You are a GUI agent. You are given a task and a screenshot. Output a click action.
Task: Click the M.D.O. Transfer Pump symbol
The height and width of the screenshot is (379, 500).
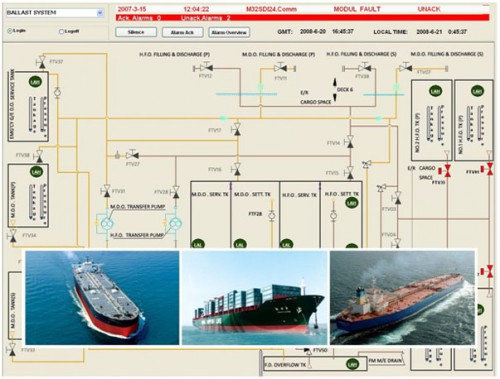pos(106,224)
